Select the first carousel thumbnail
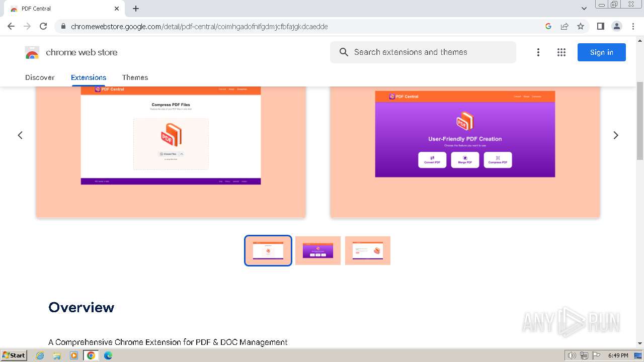Screen dimensions: 644x362 pos(268,250)
